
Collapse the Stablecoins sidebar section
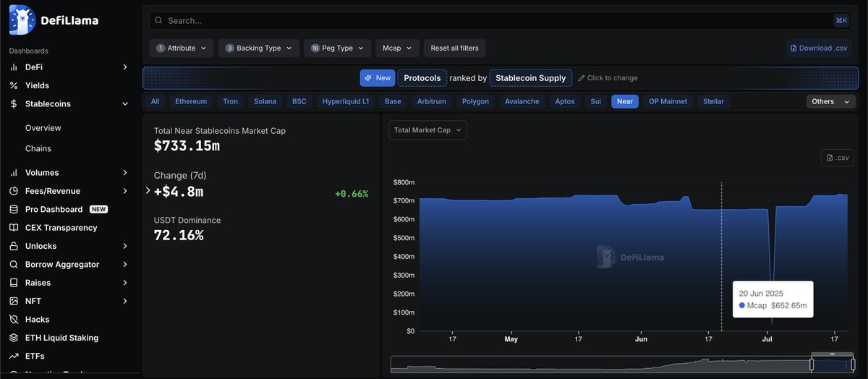pyautogui.click(x=125, y=104)
